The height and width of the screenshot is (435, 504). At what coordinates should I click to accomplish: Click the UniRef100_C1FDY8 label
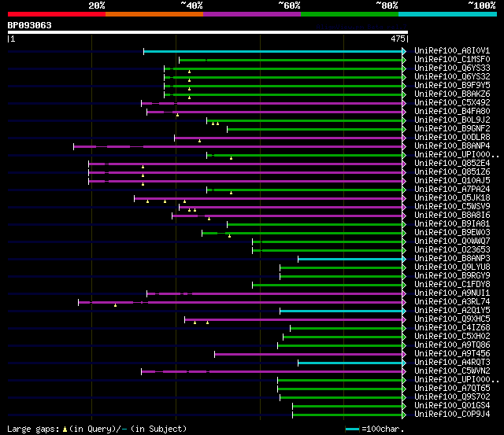[x=452, y=285]
